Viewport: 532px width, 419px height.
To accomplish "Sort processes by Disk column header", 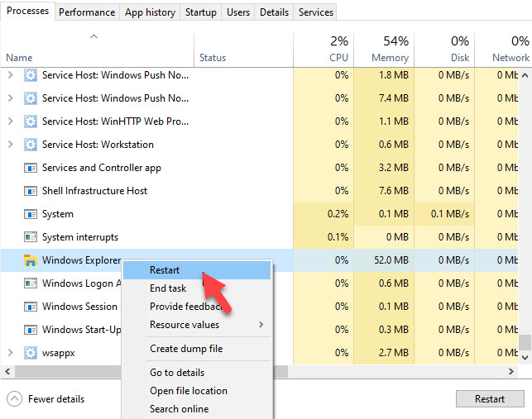I will click(444, 50).
